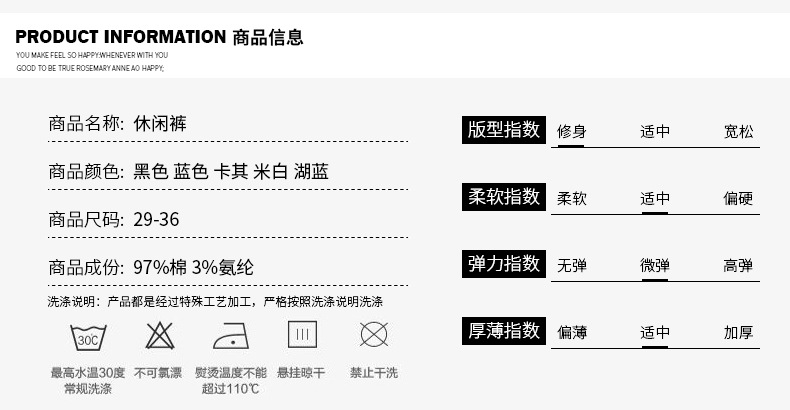
Task: Click the 商品名称 休闲裤 row
Action: point(118,125)
